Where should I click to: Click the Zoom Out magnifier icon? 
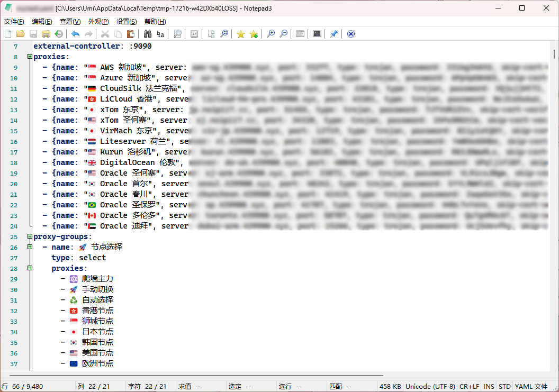[x=284, y=34]
